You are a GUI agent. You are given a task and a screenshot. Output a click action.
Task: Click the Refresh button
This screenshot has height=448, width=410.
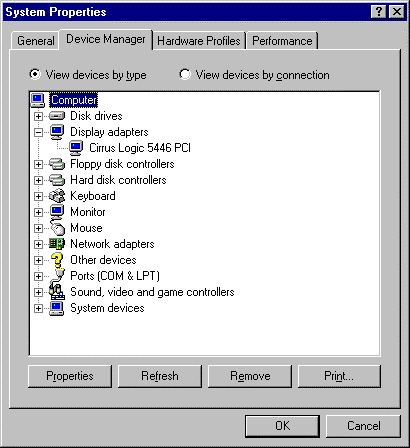[160, 376]
